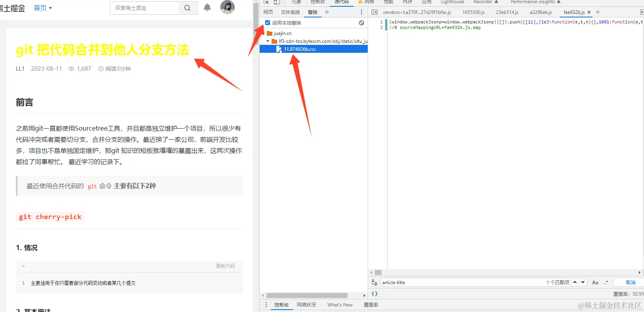Viewport: 644px width, 312px height.
Task: Open the notification bell
Action: pos(207,8)
